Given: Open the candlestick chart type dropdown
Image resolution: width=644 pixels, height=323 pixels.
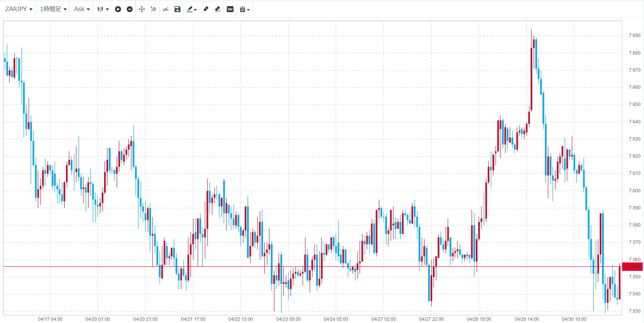Looking at the screenshot, I should (103, 9).
